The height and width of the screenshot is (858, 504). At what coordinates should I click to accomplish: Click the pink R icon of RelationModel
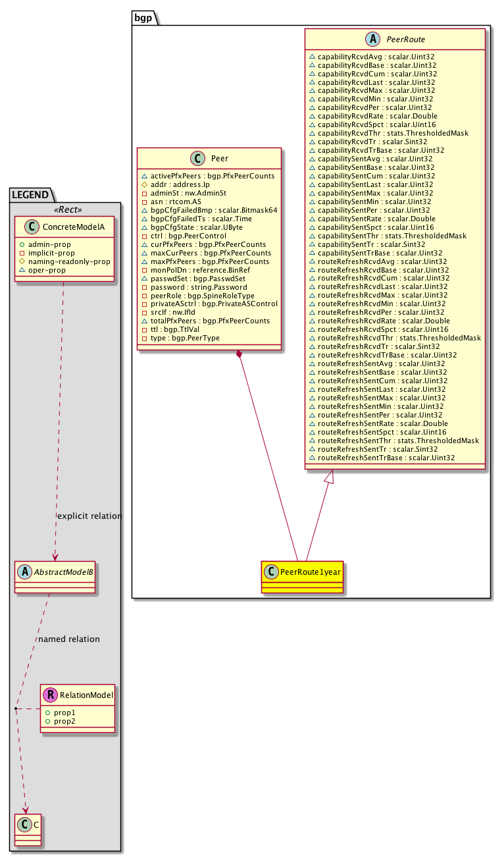point(51,694)
